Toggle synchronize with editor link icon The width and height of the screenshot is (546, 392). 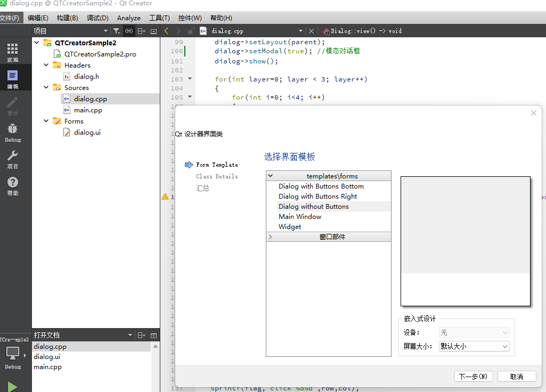pyautogui.click(x=129, y=31)
